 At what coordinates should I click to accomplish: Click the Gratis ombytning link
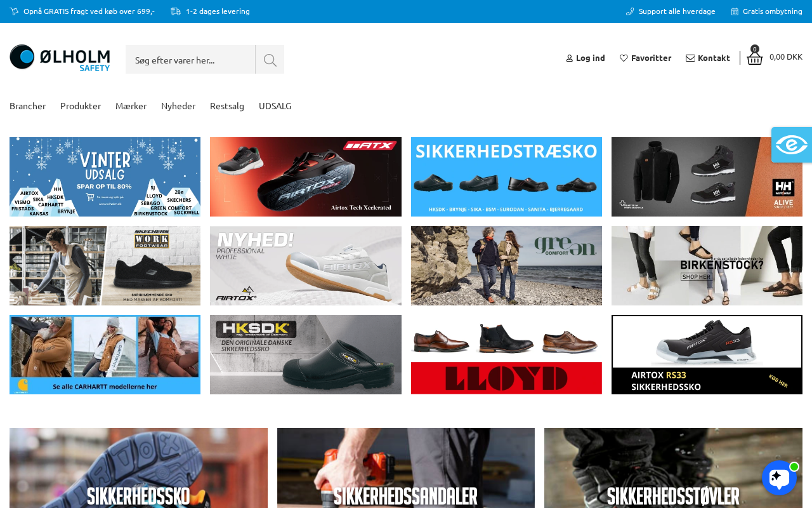(773, 11)
